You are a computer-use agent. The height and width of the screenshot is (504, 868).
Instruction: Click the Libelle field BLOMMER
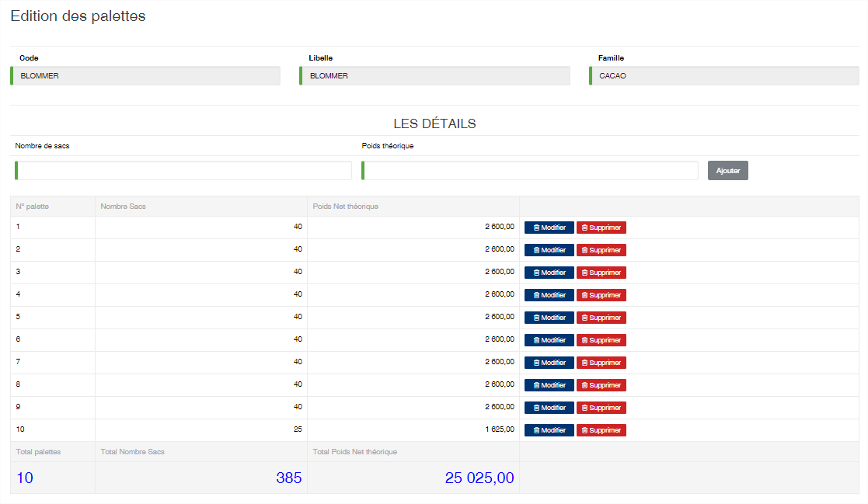point(434,76)
